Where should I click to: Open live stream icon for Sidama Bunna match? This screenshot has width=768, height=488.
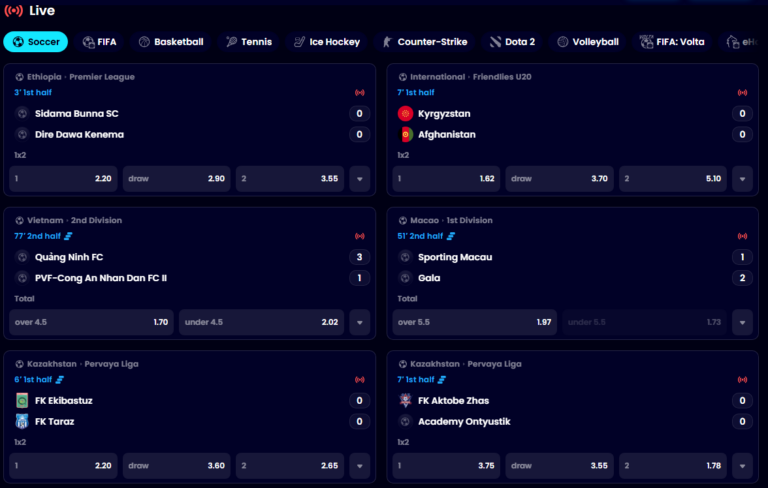pyautogui.click(x=360, y=93)
